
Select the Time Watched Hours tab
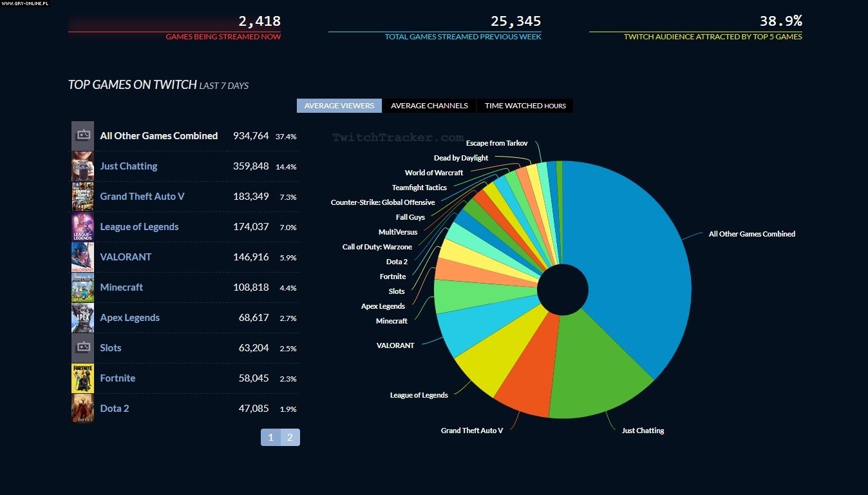click(x=525, y=106)
